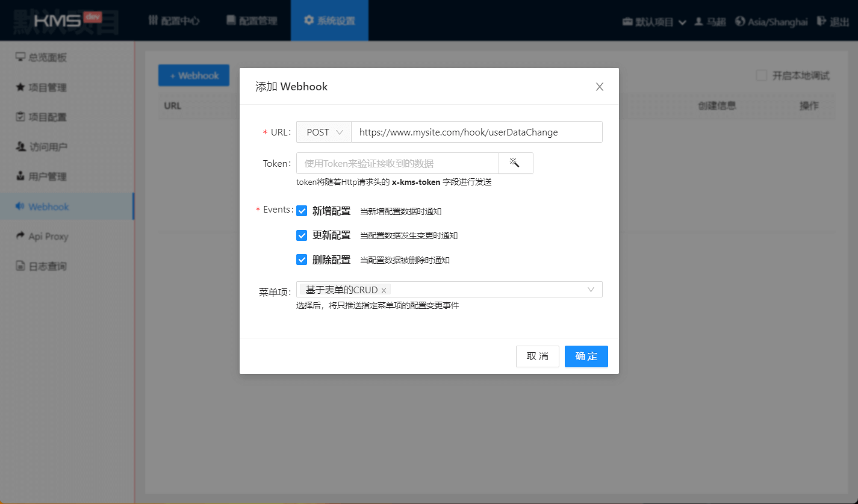Viewport: 858px width, 504px height.
Task: Remove the 基于表单的CRUD tag
Action: point(384,290)
